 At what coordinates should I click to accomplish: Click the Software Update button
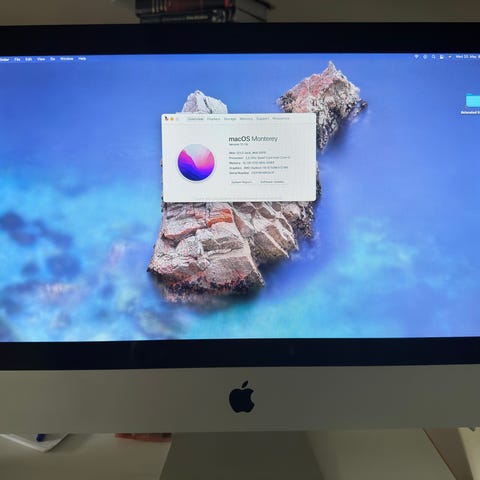tap(272, 182)
